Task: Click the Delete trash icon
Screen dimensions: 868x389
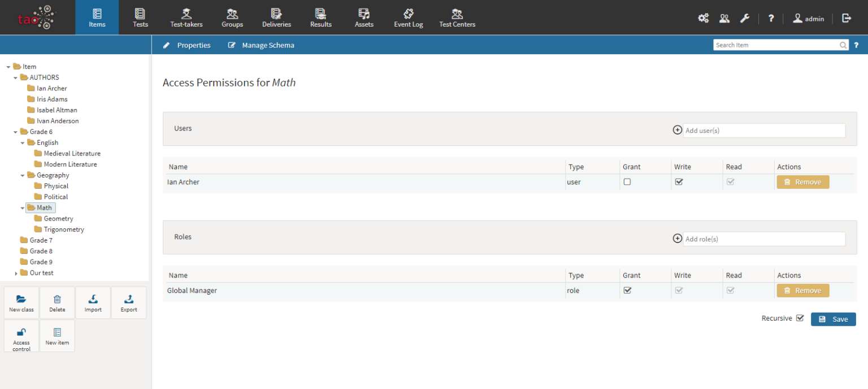Action: point(57,299)
